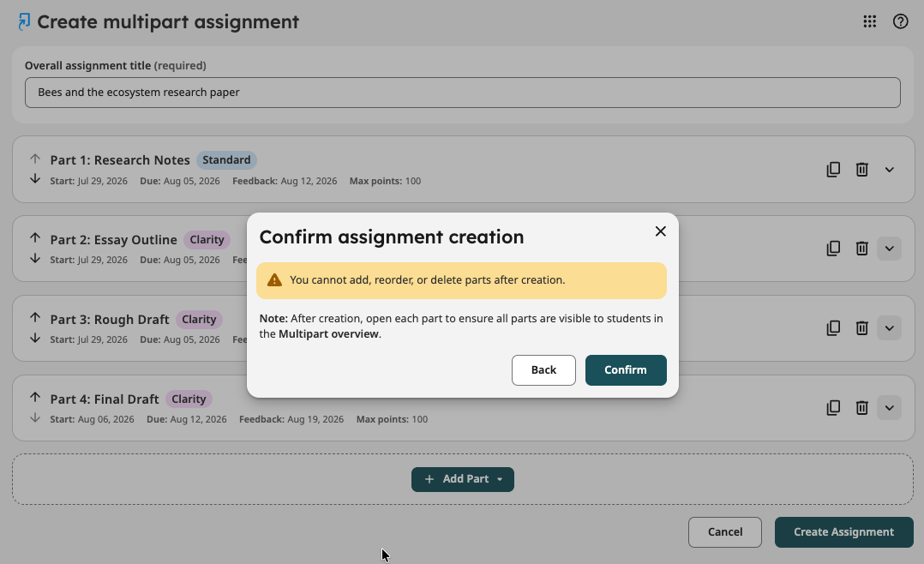Open the Add Part dropdown
The image size is (924, 564).
coord(463,479)
